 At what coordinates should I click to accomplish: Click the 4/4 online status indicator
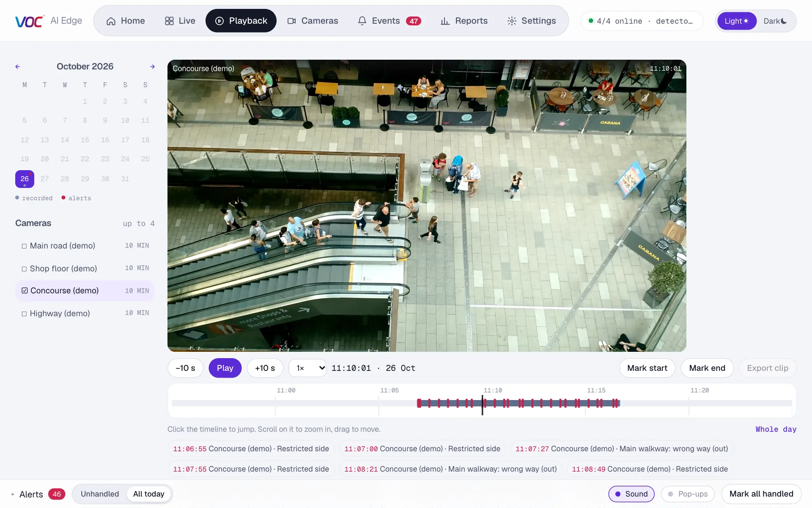(641, 21)
